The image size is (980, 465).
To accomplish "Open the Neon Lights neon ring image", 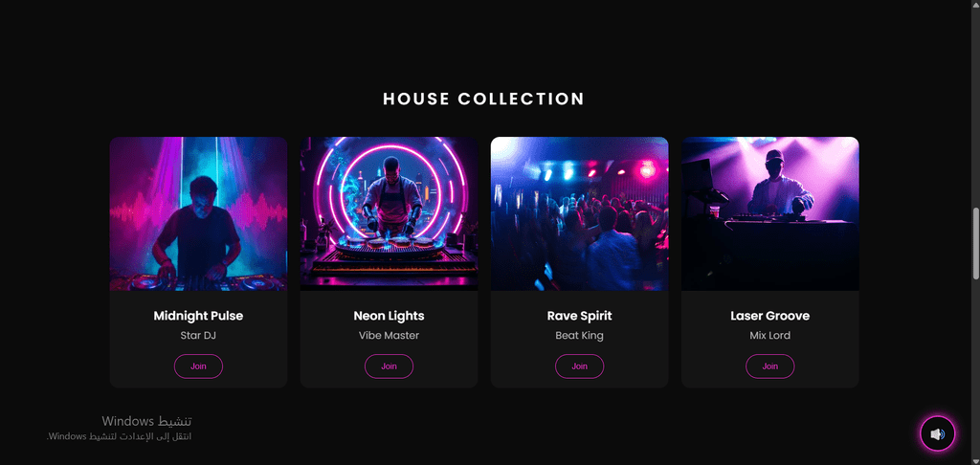I will [x=389, y=213].
